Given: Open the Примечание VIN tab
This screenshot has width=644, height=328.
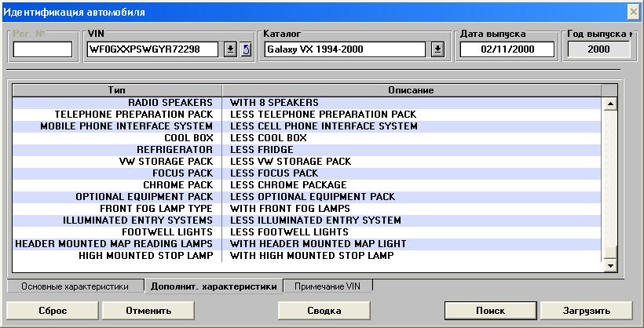Looking at the screenshot, I should tap(327, 286).
